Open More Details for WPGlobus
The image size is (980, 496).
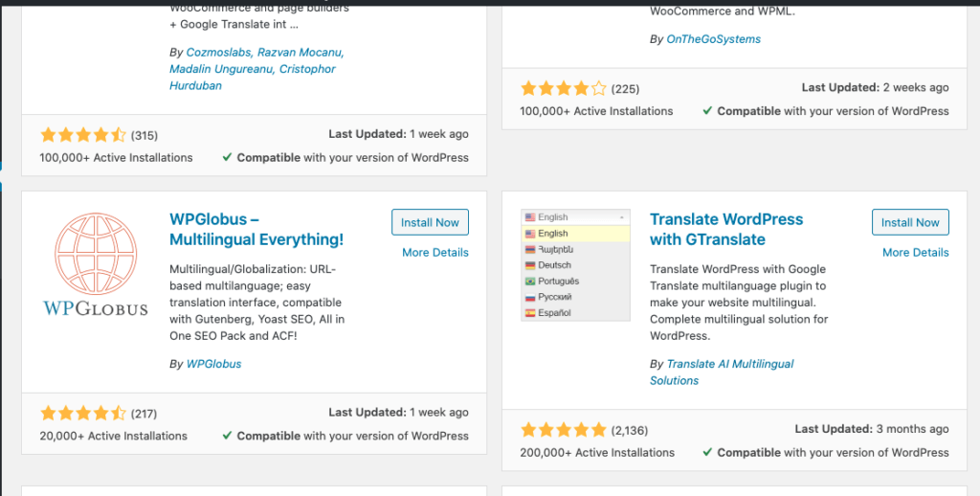pos(435,252)
